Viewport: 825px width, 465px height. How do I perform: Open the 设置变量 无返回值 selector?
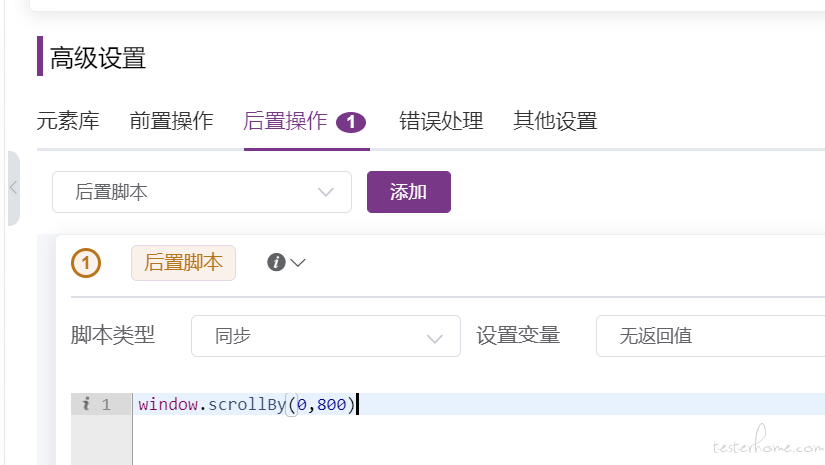pos(710,336)
